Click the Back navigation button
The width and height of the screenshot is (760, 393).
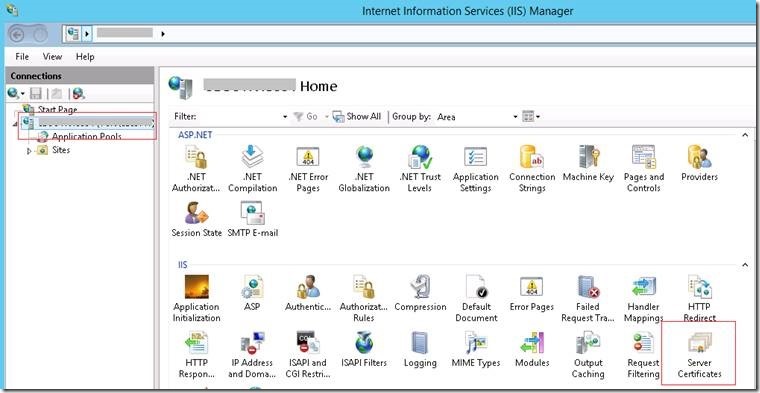click(x=17, y=34)
